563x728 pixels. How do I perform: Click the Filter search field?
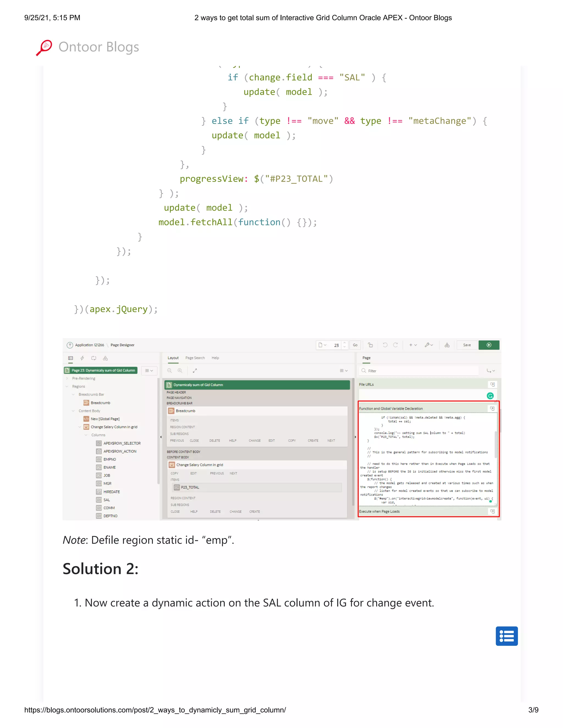pyautogui.click(x=419, y=371)
